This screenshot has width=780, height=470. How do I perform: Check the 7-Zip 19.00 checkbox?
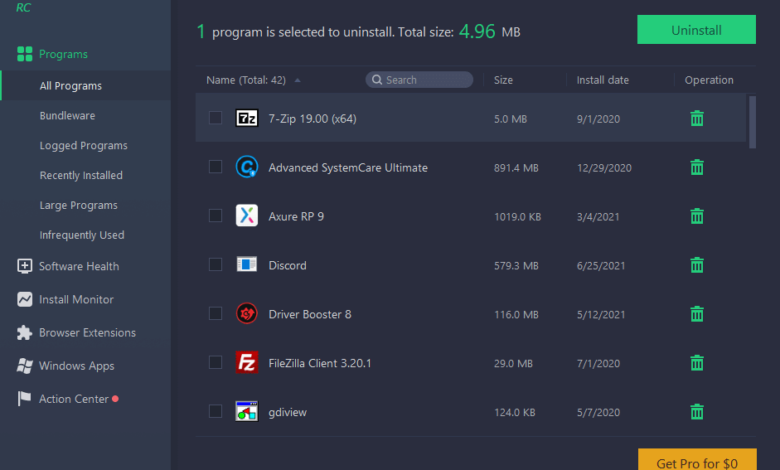[x=215, y=118]
